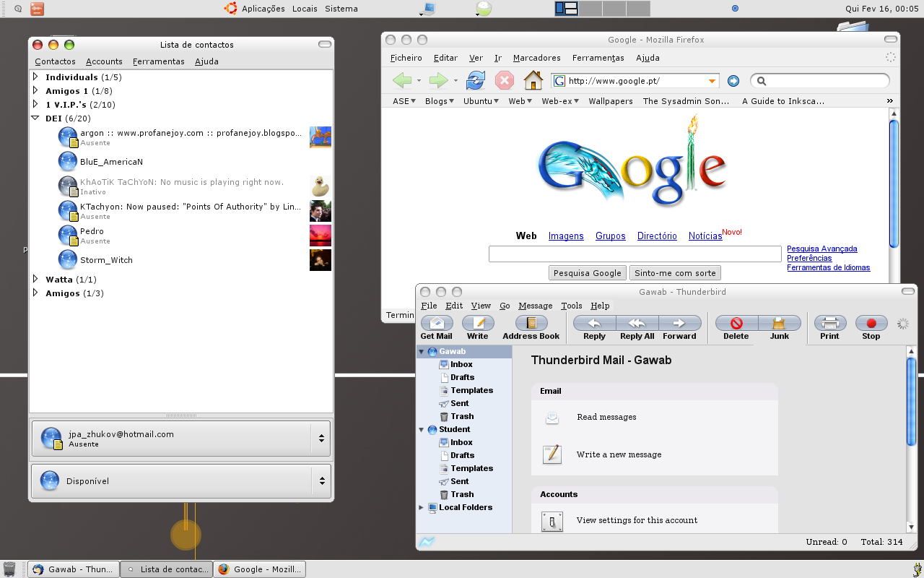Click the Firefox page vertical scrollbar

click(894, 184)
